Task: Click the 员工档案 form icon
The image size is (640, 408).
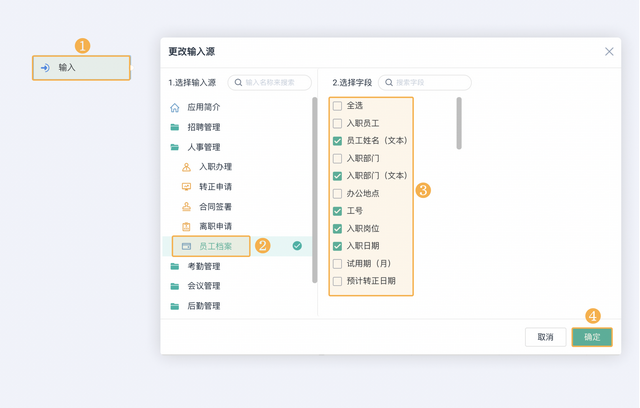Action: coord(186,246)
